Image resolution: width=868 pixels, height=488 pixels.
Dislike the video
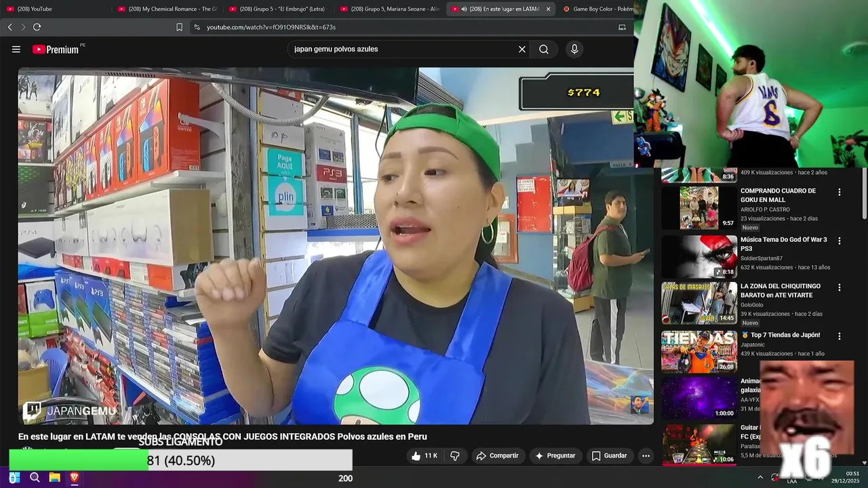click(x=455, y=455)
